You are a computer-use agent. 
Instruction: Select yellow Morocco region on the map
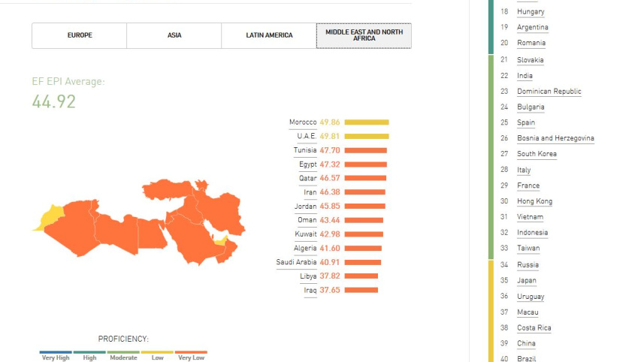tap(50, 216)
